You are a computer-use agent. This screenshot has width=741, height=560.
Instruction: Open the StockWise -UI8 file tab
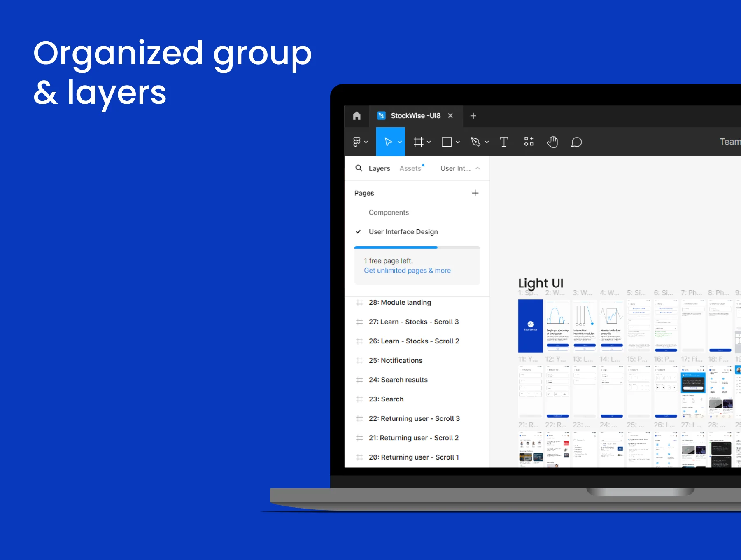pos(415,116)
